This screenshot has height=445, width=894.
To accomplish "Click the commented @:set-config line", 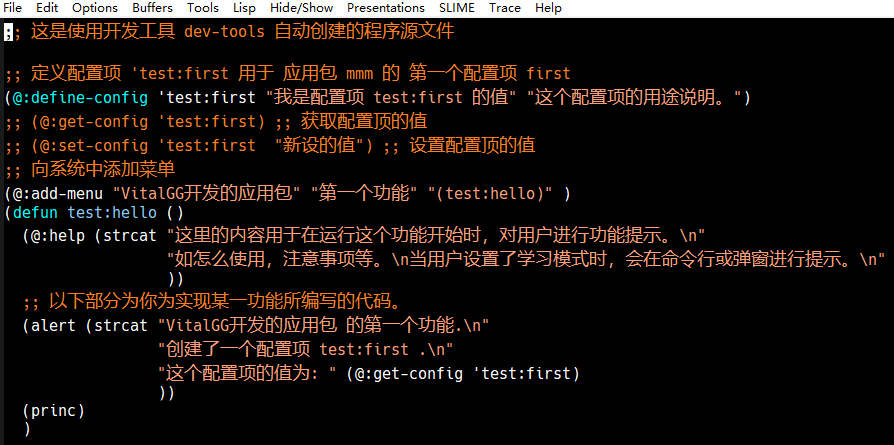I will 270,145.
